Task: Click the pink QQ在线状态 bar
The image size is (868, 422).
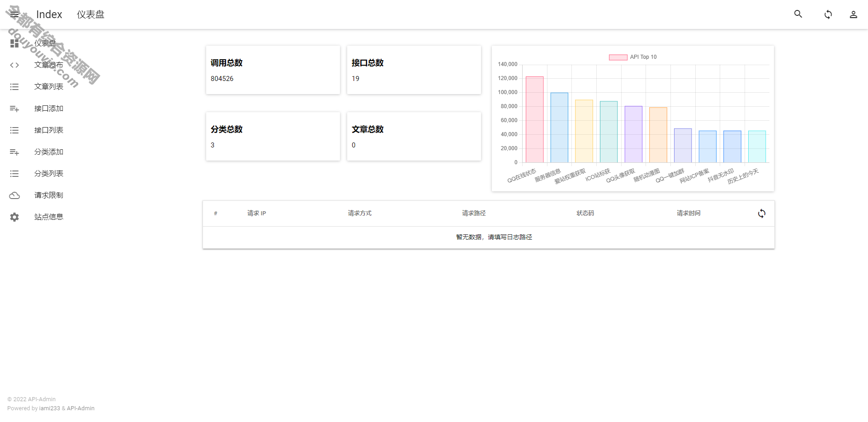Action: pos(535,119)
